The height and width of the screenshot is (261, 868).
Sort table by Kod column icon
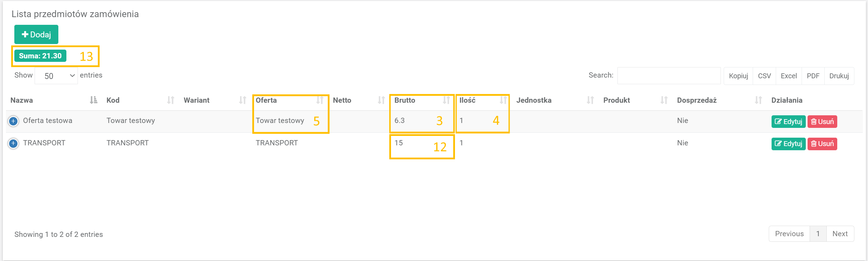tap(171, 100)
